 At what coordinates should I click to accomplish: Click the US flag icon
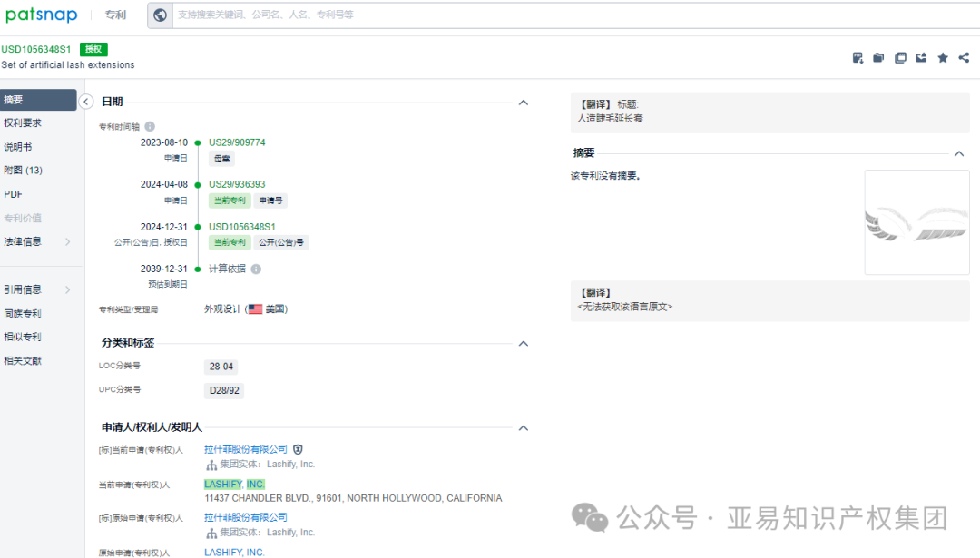click(x=255, y=308)
